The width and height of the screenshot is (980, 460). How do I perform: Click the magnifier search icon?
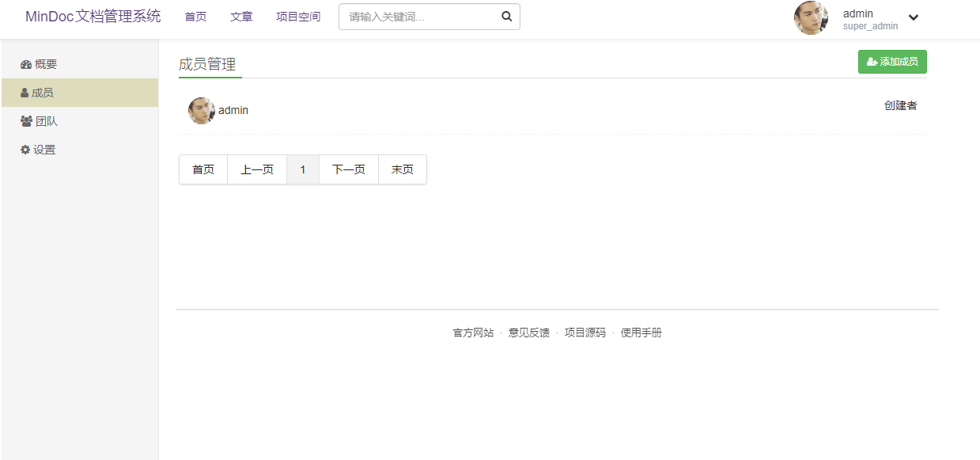coord(506,17)
